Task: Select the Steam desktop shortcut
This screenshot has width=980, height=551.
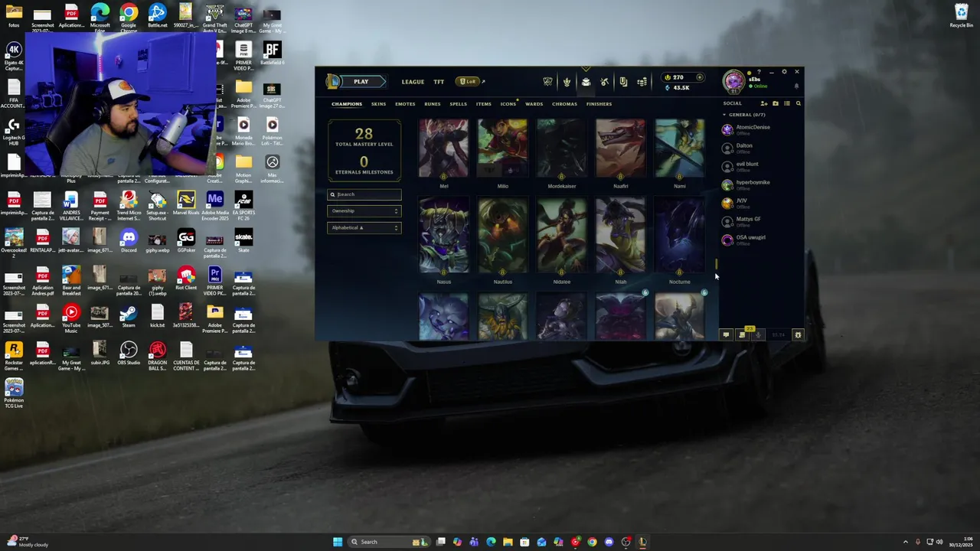Action: click(129, 316)
